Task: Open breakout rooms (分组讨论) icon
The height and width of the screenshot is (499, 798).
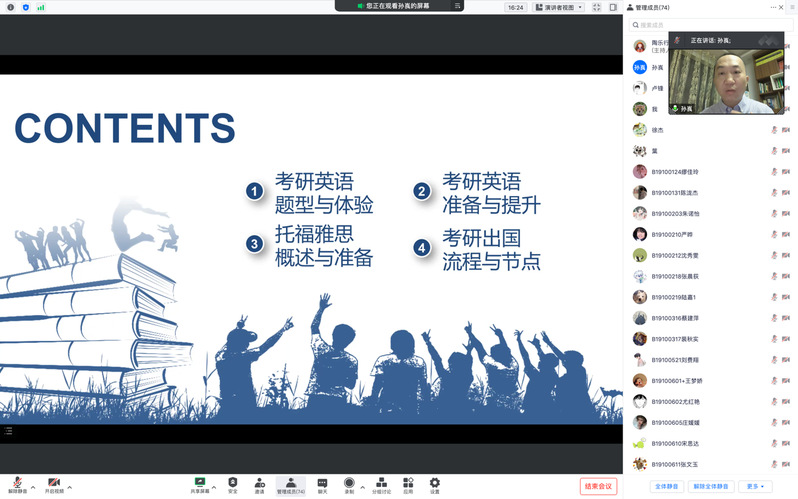Action: pos(381,482)
